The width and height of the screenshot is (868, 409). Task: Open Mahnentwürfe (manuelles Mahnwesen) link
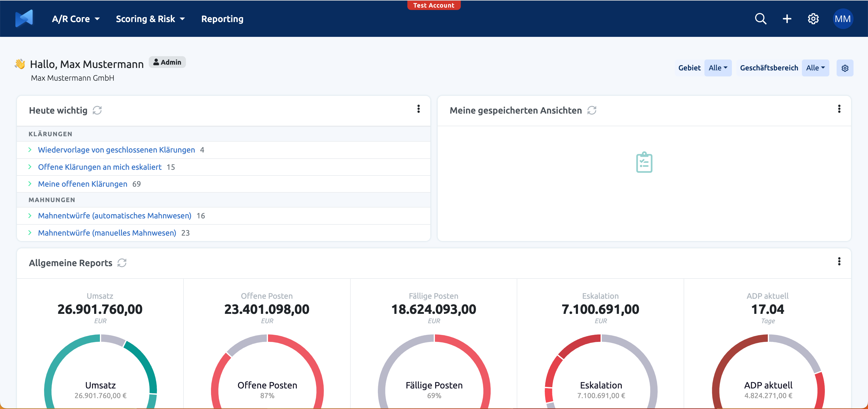[107, 233]
